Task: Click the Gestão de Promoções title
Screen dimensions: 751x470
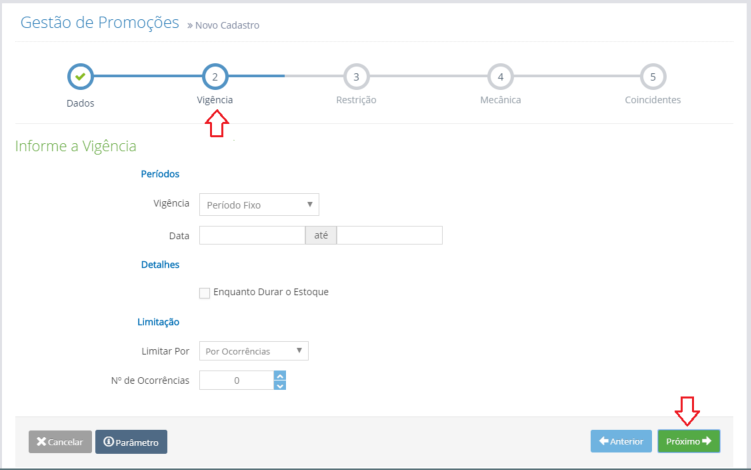Action: coord(100,23)
